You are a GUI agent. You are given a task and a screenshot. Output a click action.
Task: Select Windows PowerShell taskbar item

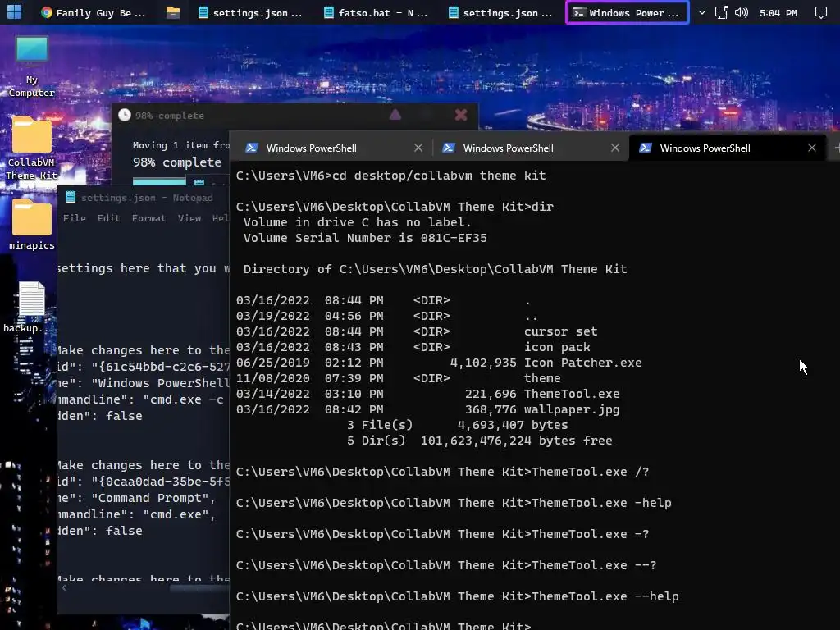click(628, 12)
